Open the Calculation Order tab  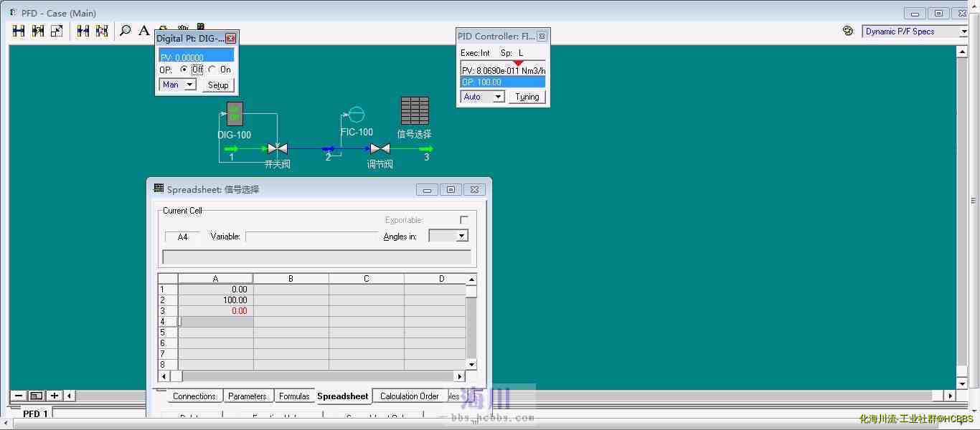[x=410, y=396]
